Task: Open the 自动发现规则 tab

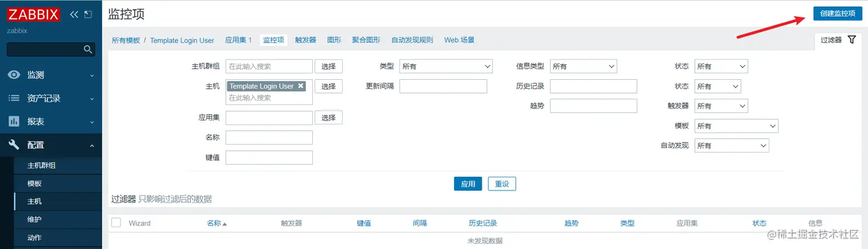Action: [x=412, y=40]
